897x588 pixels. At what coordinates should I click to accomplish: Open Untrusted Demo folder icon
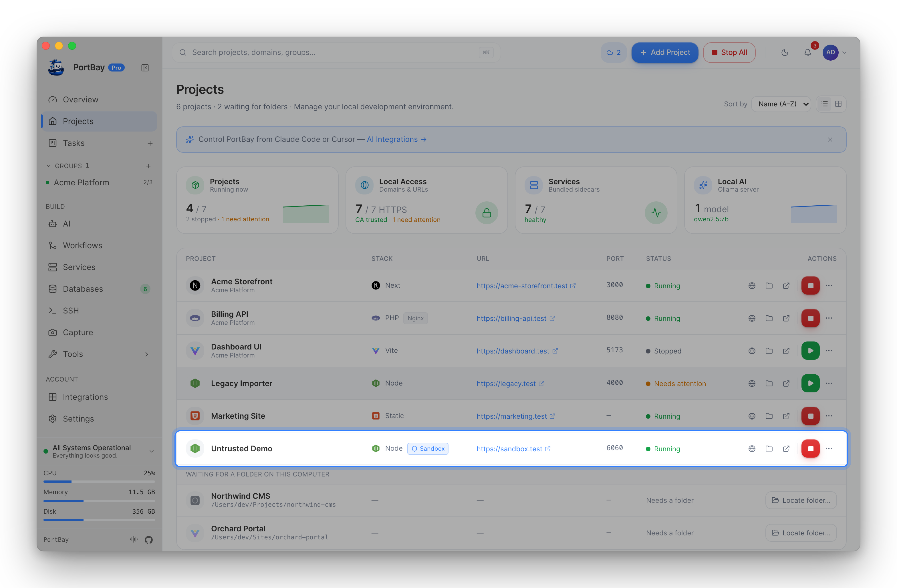(x=769, y=448)
